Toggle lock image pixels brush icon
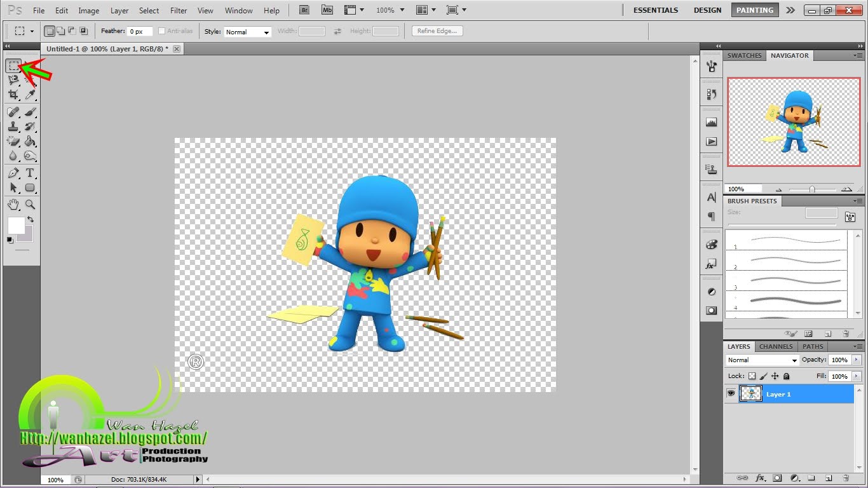Screen dimensions: 868x488 click(x=764, y=376)
